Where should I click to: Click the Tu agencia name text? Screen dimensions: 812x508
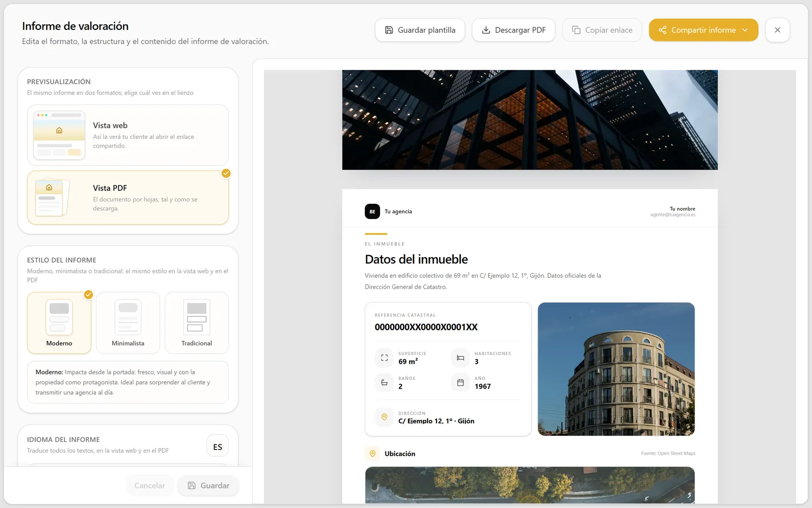coord(398,211)
